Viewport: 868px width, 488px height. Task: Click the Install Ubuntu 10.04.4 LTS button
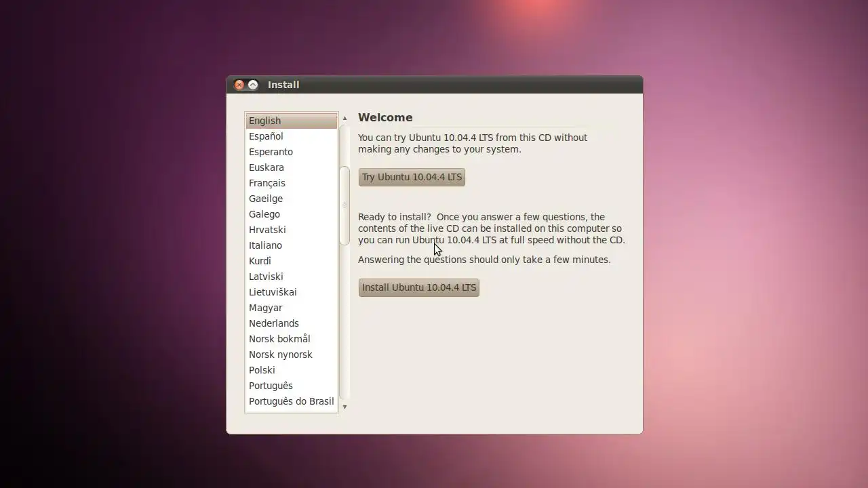point(418,287)
